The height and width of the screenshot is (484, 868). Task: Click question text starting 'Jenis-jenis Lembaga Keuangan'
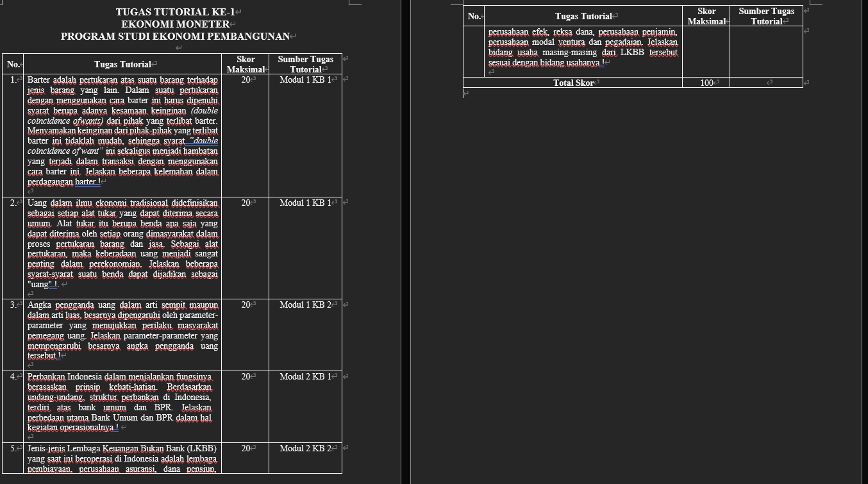122,458
